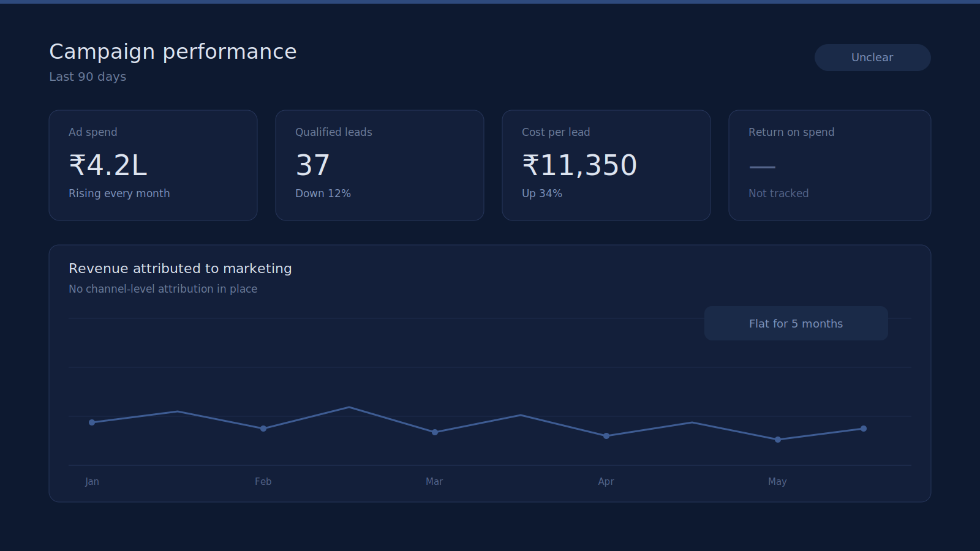
Task: Click the chart data point above Jan
Action: pos(92,422)
